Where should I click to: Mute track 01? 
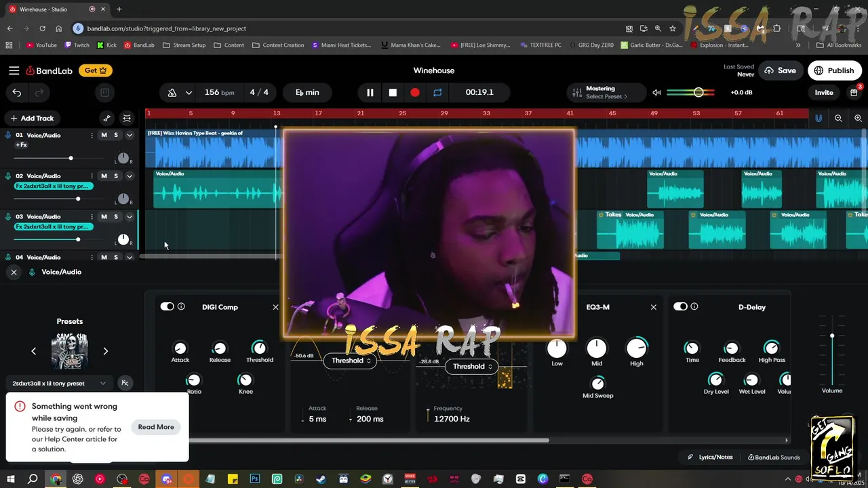pos(104,136)
